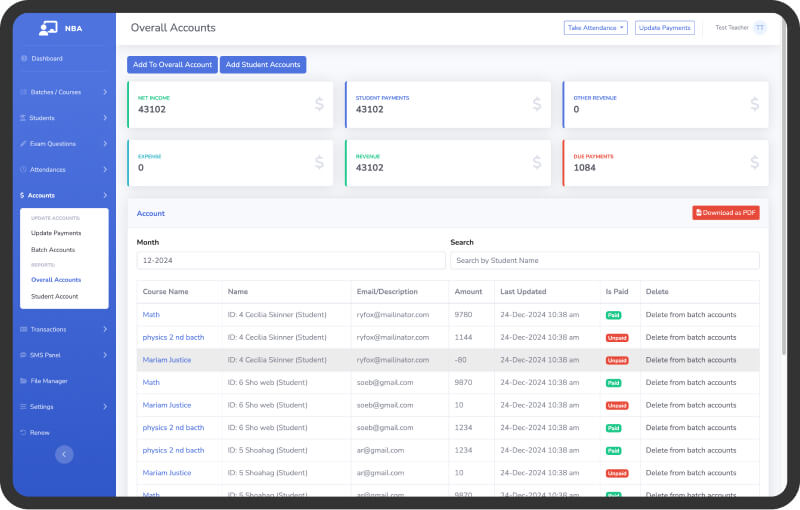The width and height of the screenshot is (800, 510).
Task: Open the physics 2 nd bacth course link
Action: coord(173,337)
